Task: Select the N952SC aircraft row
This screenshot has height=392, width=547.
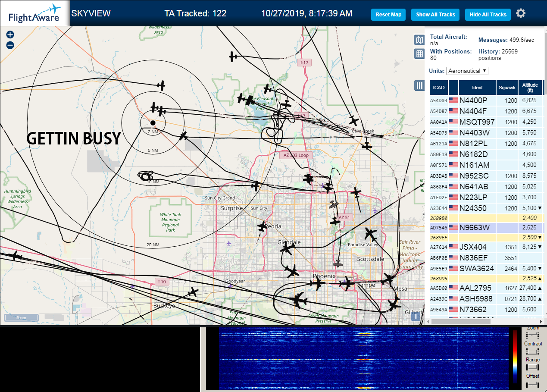Action: pos(486,176)
